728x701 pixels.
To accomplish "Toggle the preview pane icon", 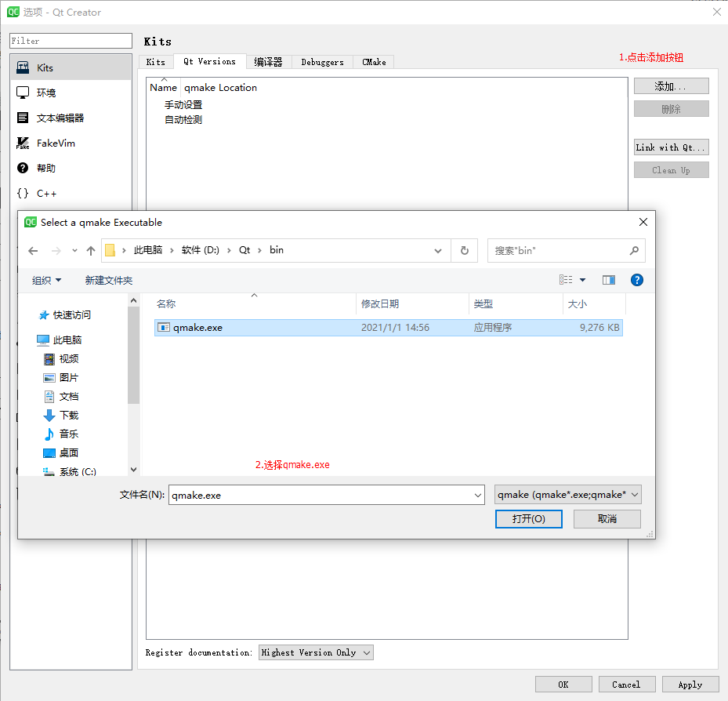I will pos(609,280).
